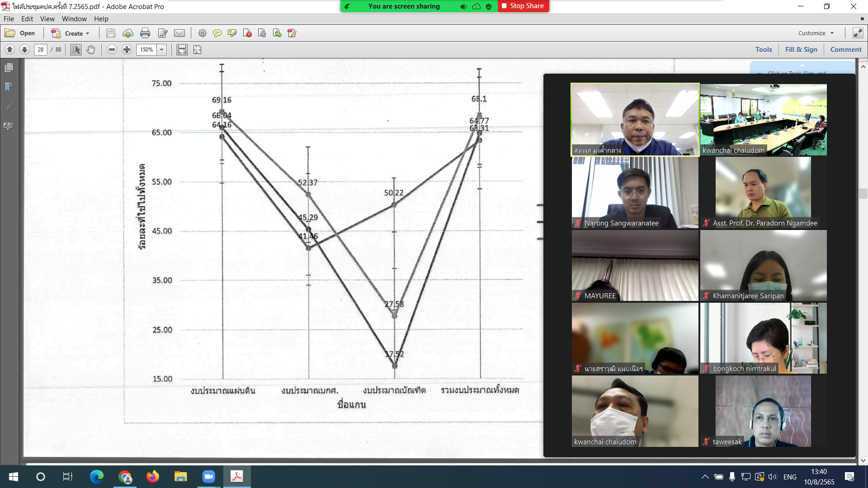Screen dimensions: 868x488
Task: Toggle the Bookmarks side panel
Action: pyautogui.click(x=9, y=87)
